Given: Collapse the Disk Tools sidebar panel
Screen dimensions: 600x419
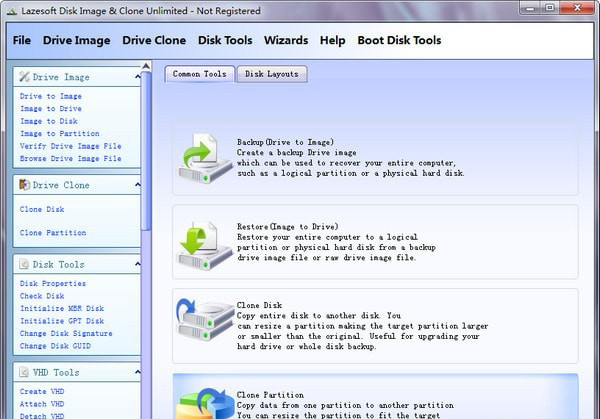Looking at the screenshot, I should point(137,264).
